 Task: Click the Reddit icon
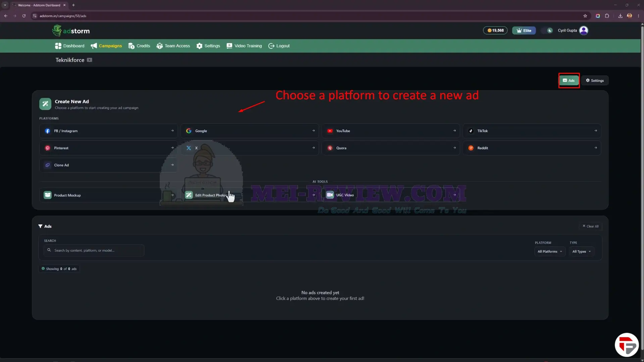tap(471, 148)
